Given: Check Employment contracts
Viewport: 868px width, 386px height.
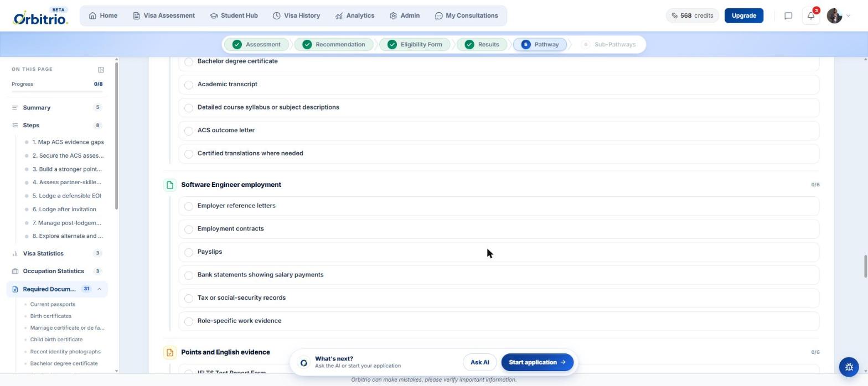Looking at the screenshot, I should coord(189,229).
